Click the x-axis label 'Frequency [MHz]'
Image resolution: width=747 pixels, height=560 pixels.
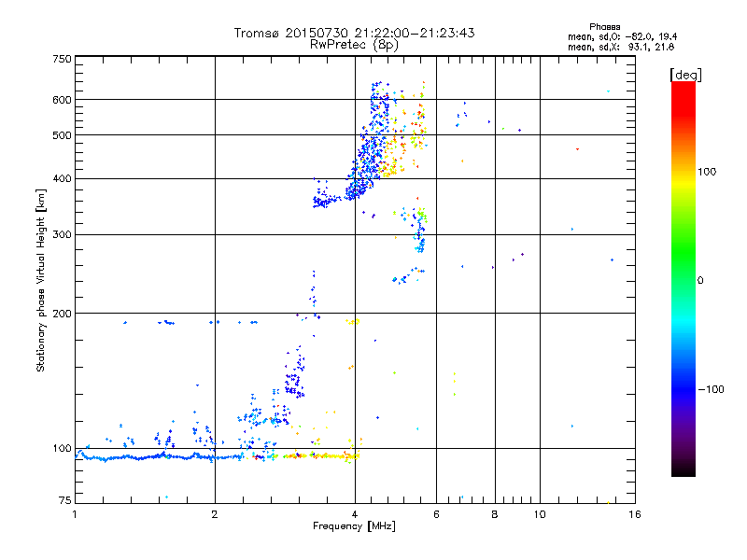354,526
